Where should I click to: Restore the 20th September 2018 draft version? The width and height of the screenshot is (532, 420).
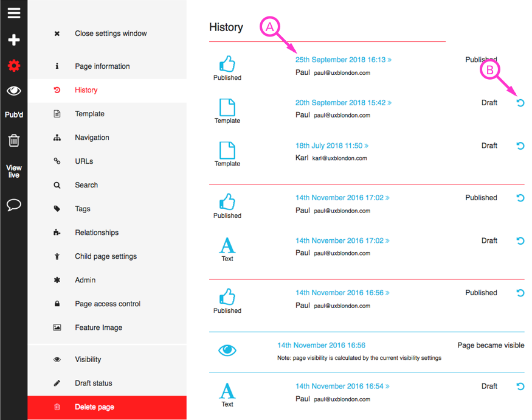pos(520,103)
